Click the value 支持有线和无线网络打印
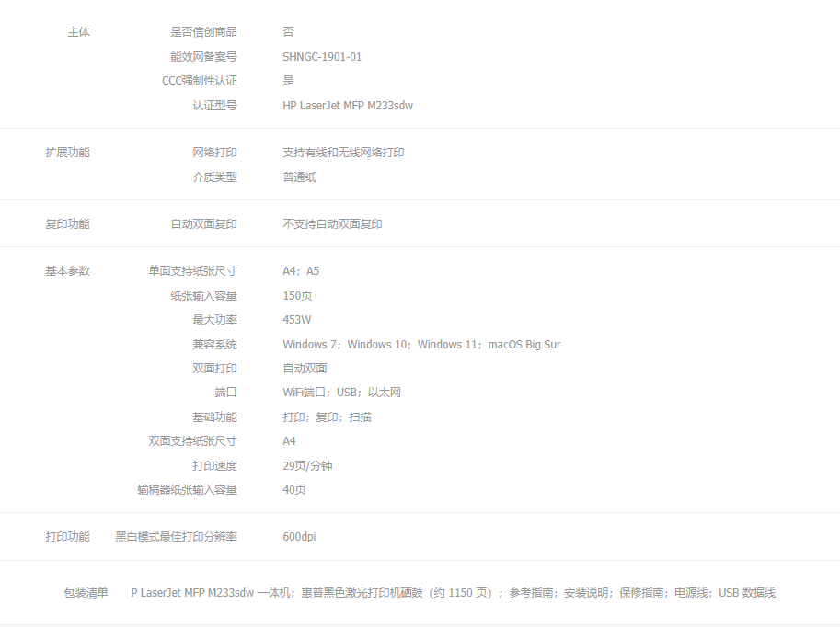 pos(343,153)
